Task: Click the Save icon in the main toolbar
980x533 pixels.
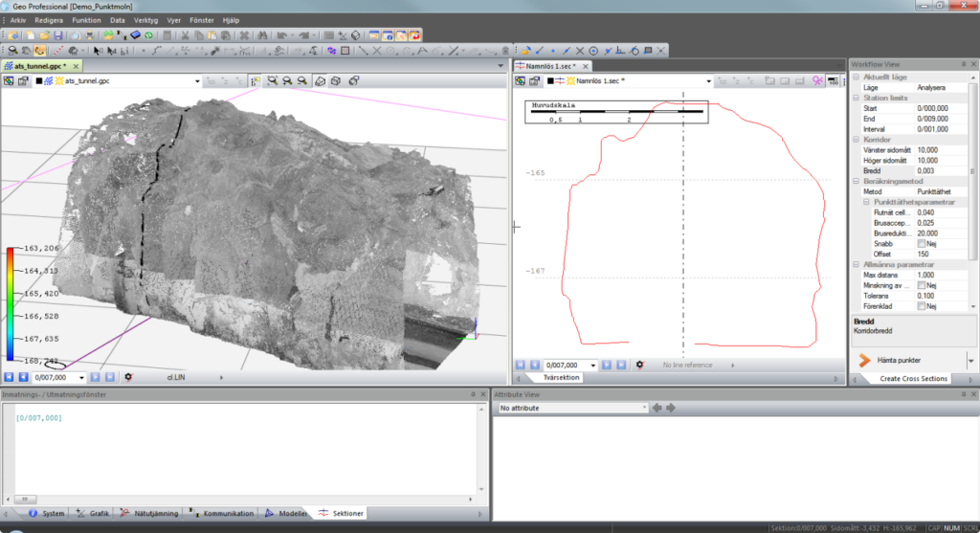Action: 58,35
